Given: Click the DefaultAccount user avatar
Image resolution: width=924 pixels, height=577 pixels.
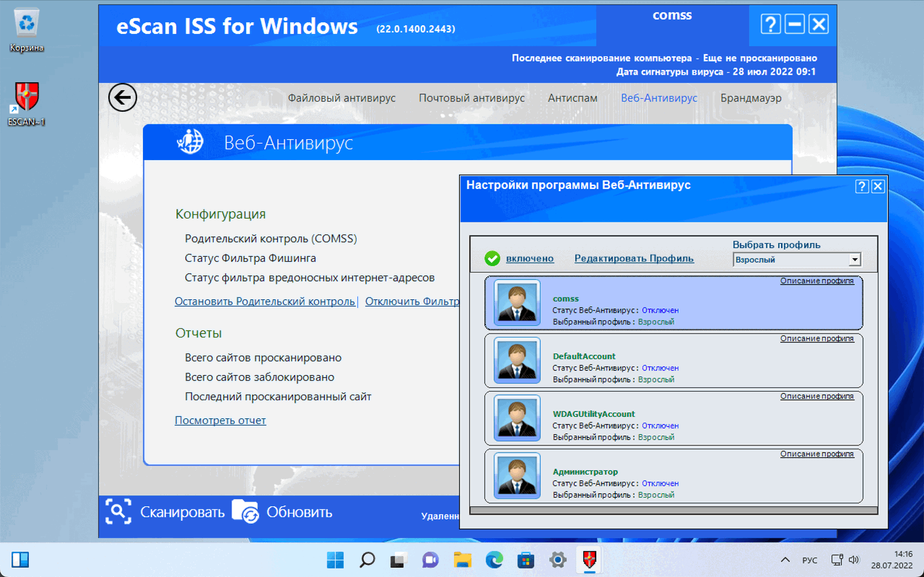Looking at the screenshot, I should [517, 360].
